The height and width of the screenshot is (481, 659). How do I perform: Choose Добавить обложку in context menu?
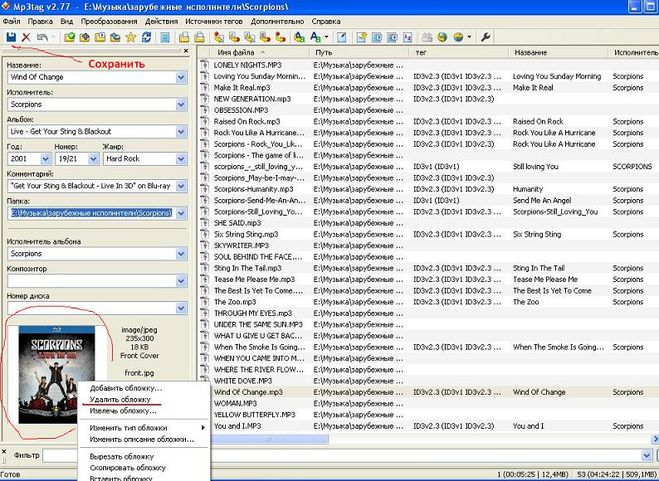point(126,387)
